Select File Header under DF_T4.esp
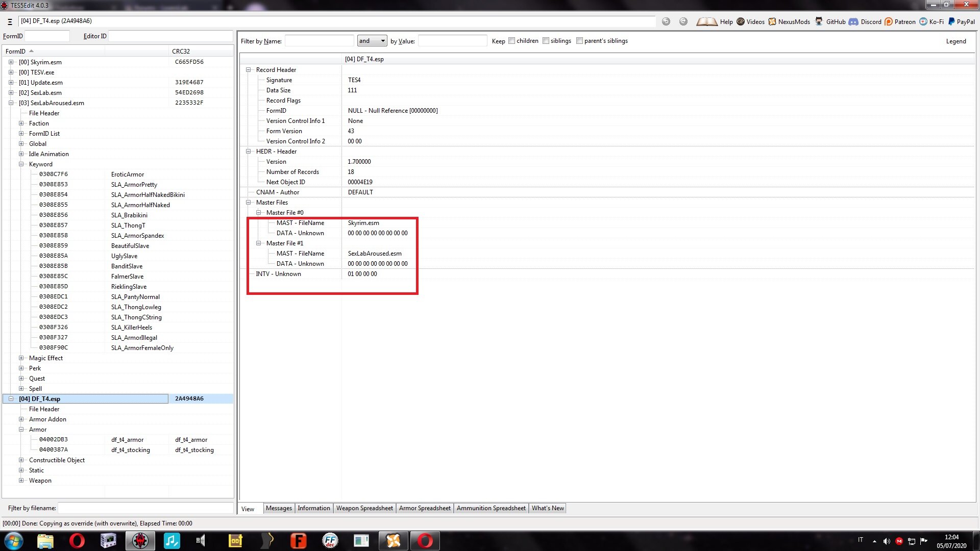Viewport: 980px width, 551px height. click(x=44, y=409)
